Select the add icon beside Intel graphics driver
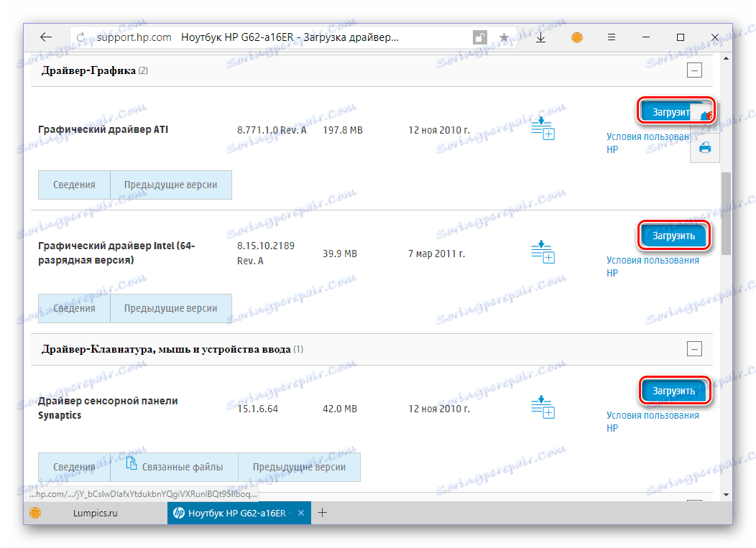This screenshot has width=756, height=548. click(x=543, y=252)
